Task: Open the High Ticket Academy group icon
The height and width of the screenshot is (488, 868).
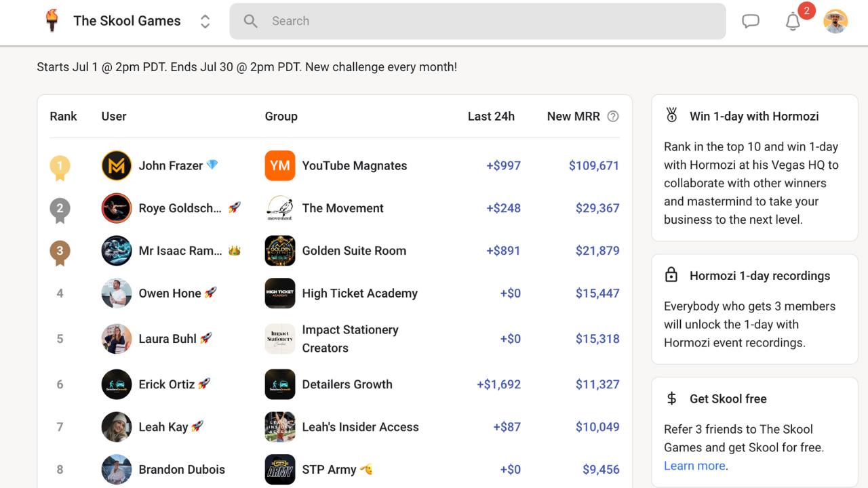Action: tap(280, 293)
